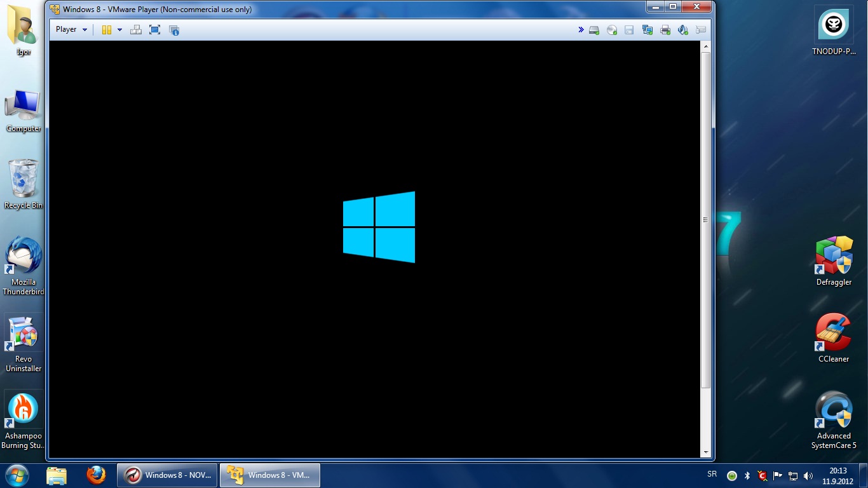
Task: Send Ctrl+Alt+Del to the virtual machine
Action: point(136,30)
